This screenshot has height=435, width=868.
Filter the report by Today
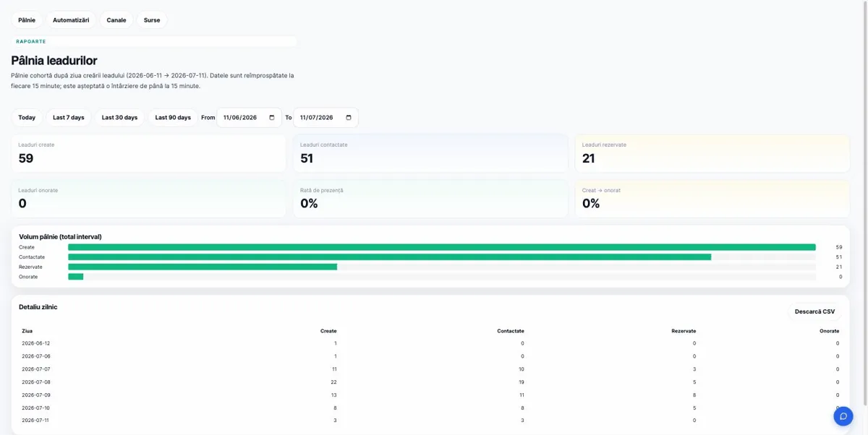click(27, 118)
